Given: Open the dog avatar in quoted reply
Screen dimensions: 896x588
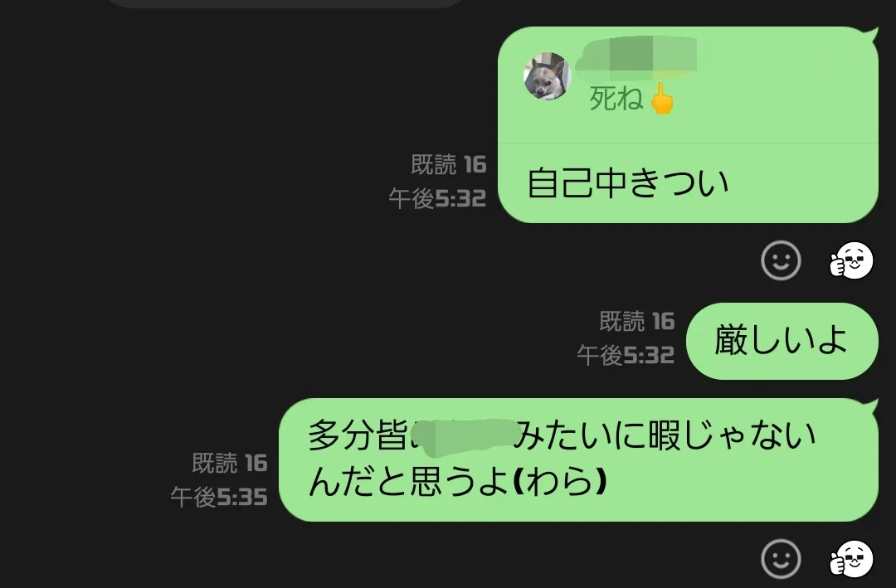Looking at the screenshot, I should point(547,76).
